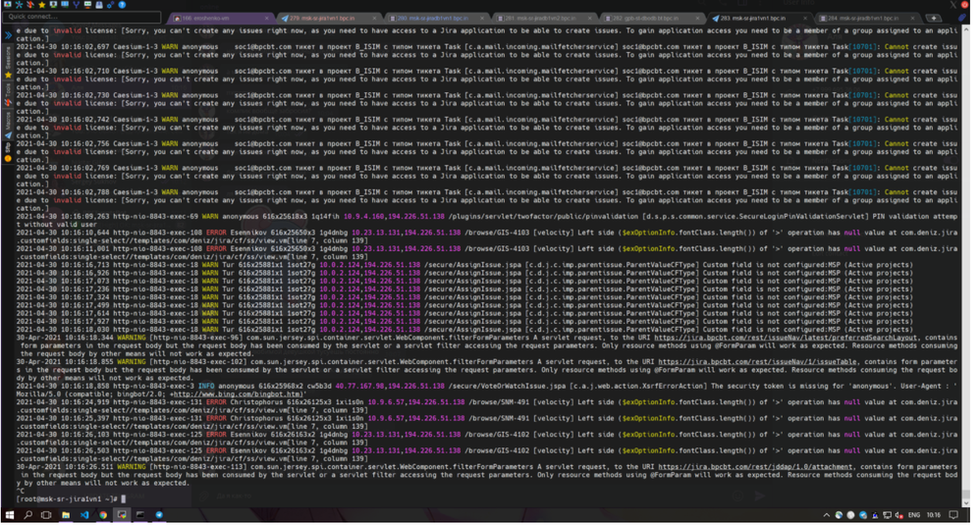The width and height of the screenshot is (980, 525).
Task: Open link jira.bpcbt.com/rest/jddap/1.0/attachment
Action: pos(755,466)
